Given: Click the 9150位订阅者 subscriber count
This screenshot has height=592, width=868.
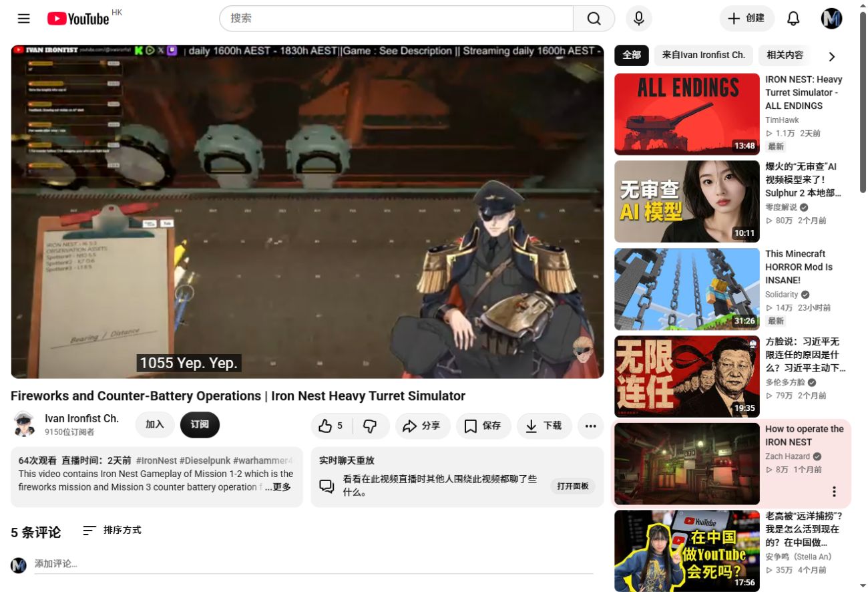Looking at the screenshot, I should (69, 432).
